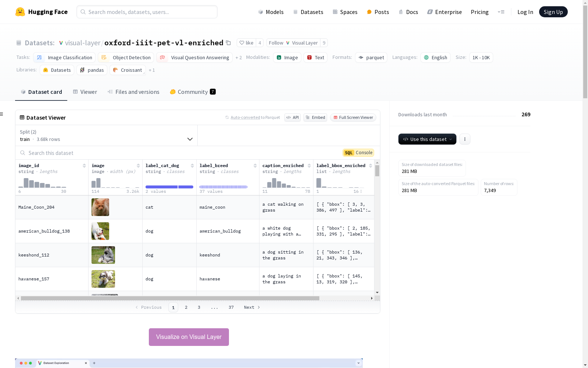Go to page 2 of the table
Viewport: 588px width, 368px height.
186,307
